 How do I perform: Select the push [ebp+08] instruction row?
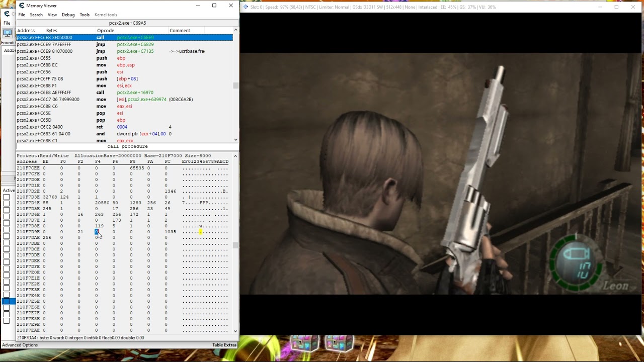[124, 79]
